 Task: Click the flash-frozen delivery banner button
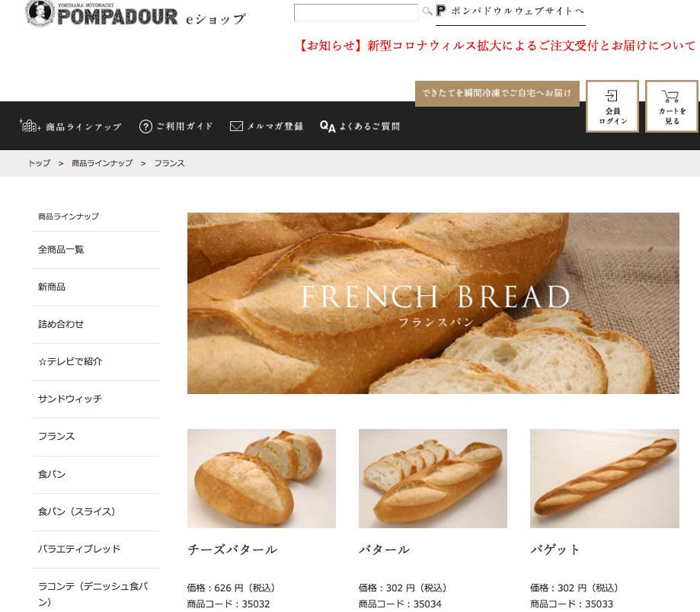point(497,94)
